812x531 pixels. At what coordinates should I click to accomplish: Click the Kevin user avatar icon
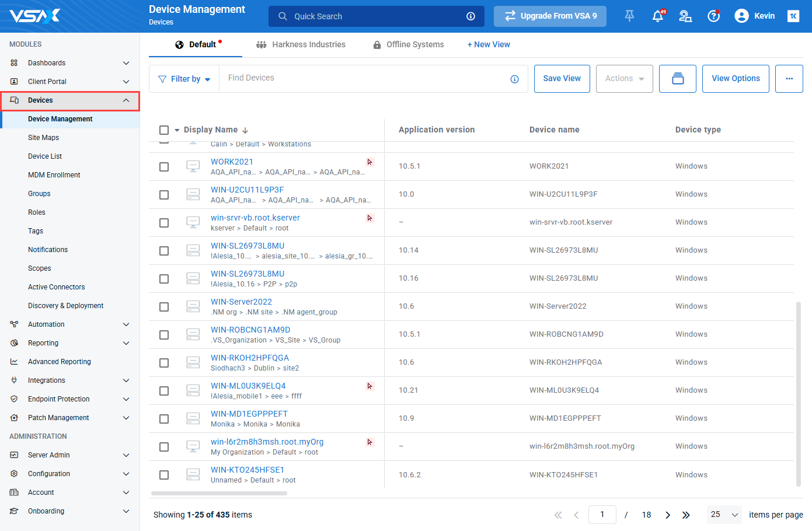click(741, 16)
